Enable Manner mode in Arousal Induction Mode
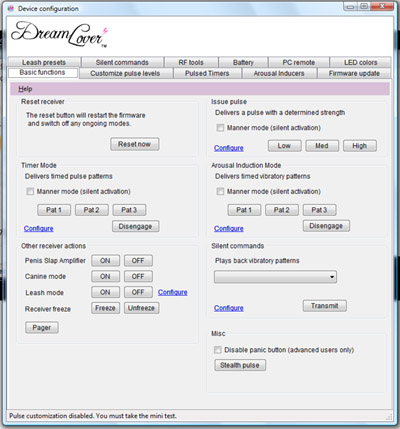 pyautogui.click(x=220, y=191)
